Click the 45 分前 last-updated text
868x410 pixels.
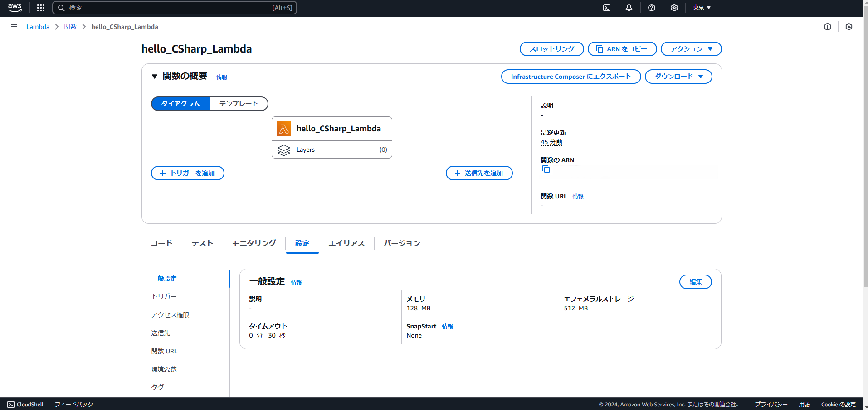(551, 142)
